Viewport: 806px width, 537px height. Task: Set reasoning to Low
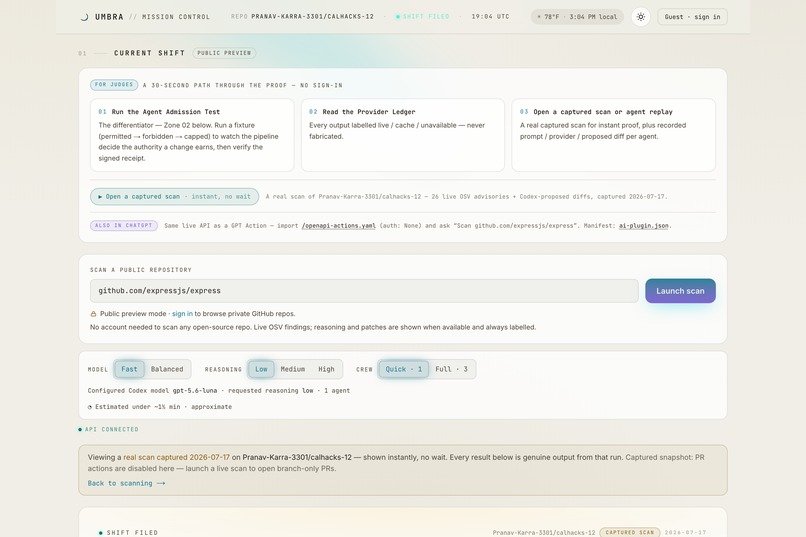coord(261,369)
